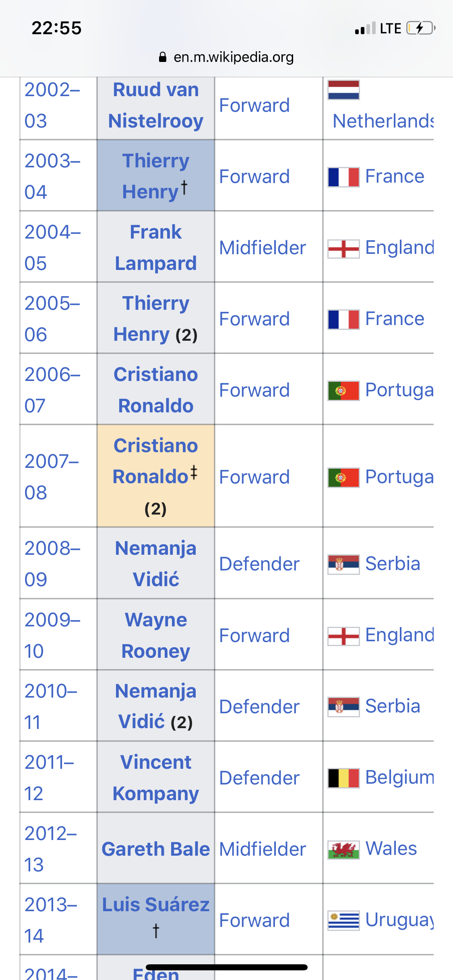Tap the Portugal flag in 2006–07 row
This screenshot has width=453, height=980.
(343, 391)
